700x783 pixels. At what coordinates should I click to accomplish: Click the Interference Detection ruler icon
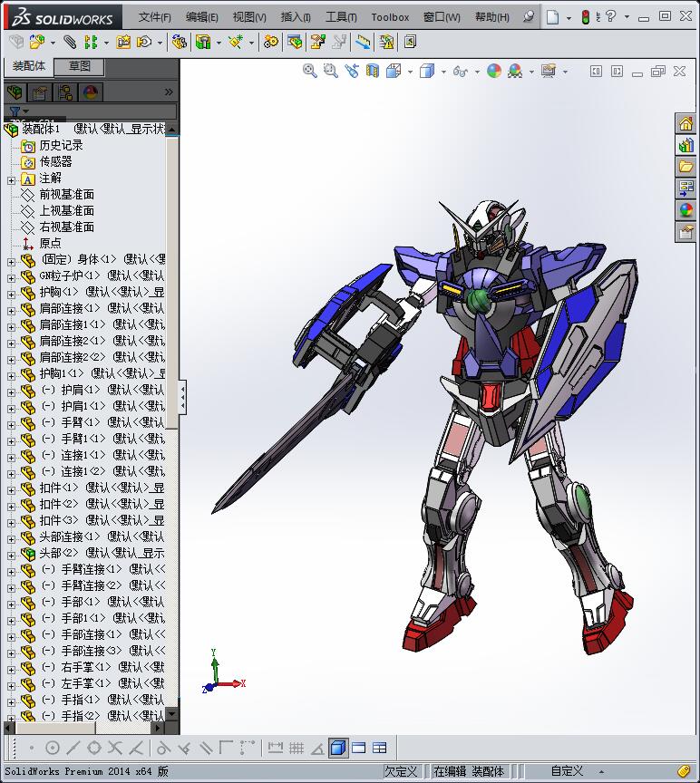[x=363, y=43]
